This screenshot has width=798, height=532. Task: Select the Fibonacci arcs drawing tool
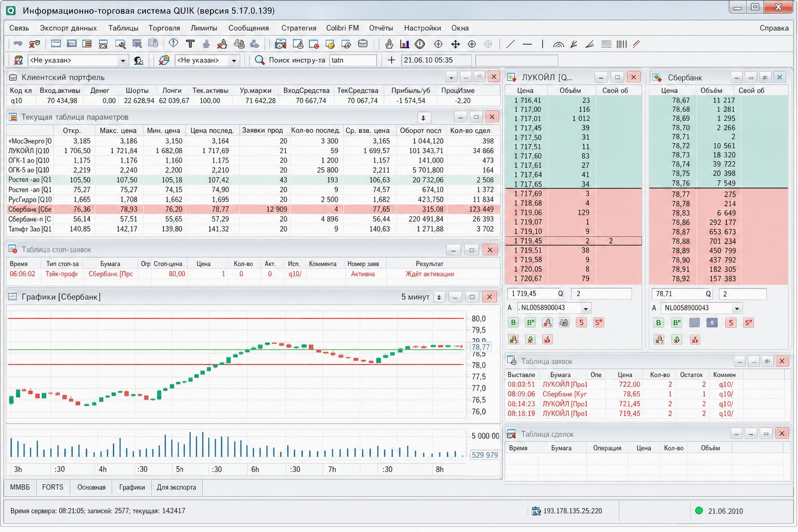558,44
